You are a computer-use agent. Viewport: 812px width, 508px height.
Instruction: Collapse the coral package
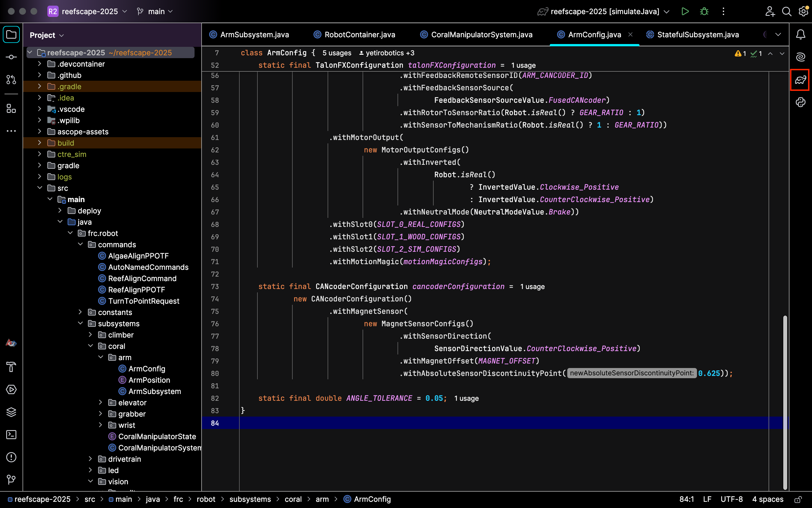(90, 346)
